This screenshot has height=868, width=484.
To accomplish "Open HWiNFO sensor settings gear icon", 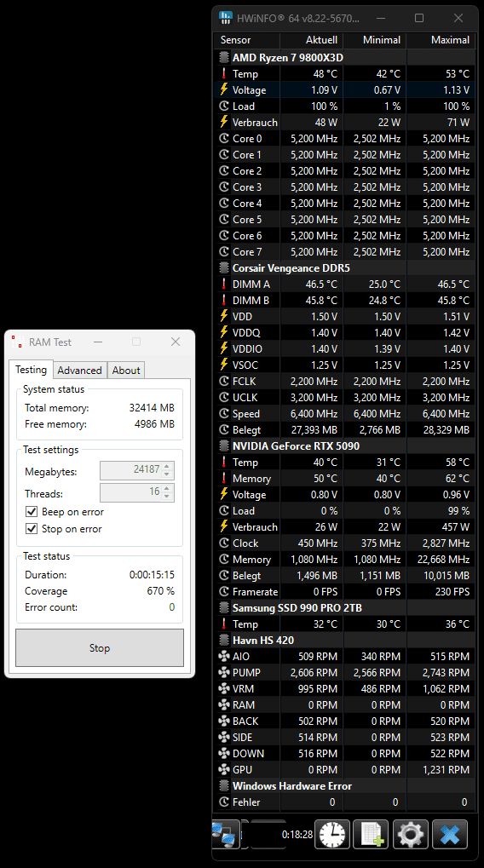I will 411,834.
